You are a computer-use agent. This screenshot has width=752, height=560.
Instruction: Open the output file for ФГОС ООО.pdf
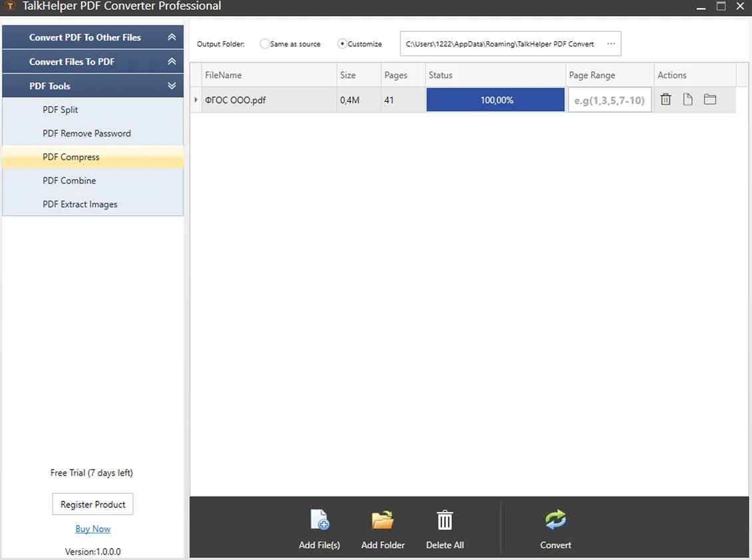687,99
